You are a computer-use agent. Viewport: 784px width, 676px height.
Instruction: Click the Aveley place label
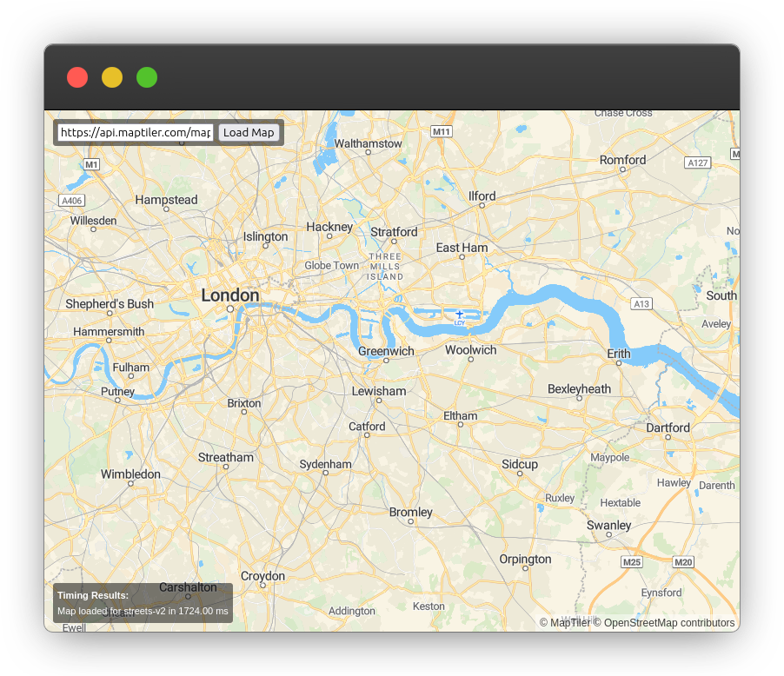(716, 323)
